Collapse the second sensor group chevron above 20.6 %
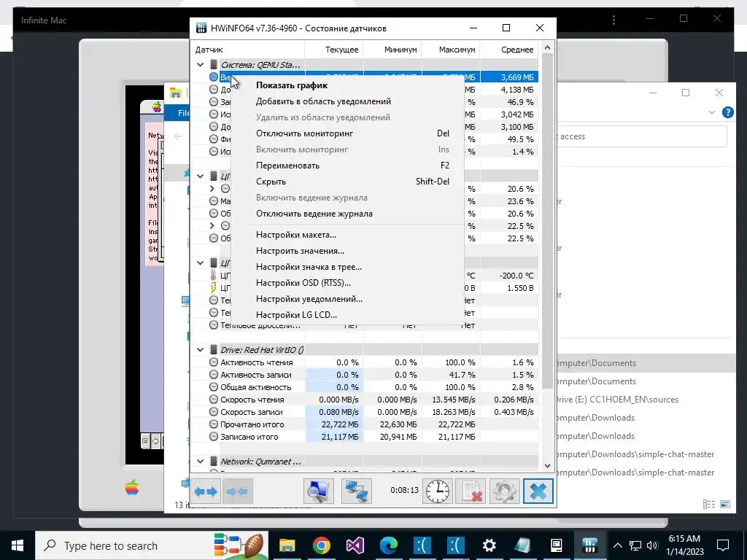The width and height of the screenshot is (747, 560). point(200,176)
